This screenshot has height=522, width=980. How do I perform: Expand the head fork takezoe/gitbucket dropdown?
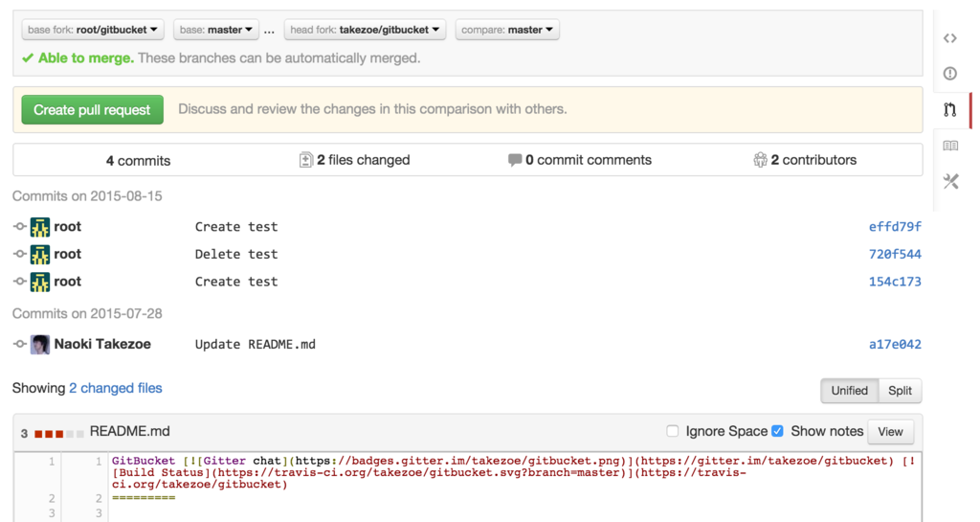coord(365,30)
